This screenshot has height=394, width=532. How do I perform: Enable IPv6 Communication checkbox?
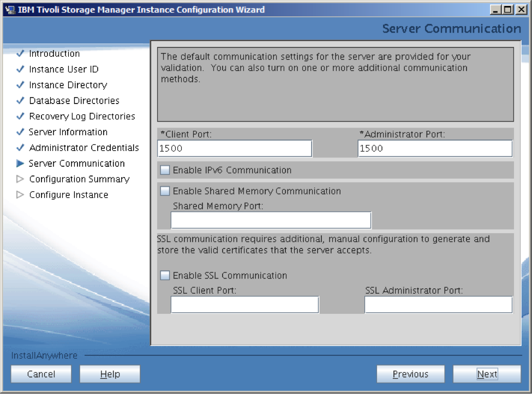[x=165, y=170]
